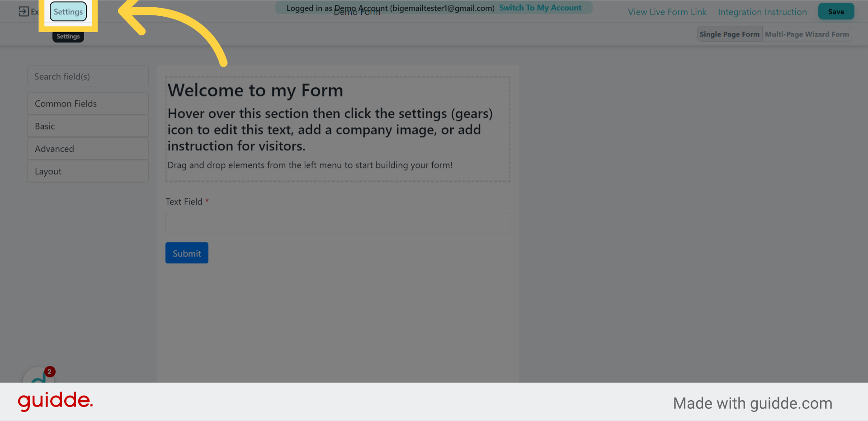Click the 'Hover over this section' paragraph
Viewport: 868px width, 421px height.
point(330,130)
